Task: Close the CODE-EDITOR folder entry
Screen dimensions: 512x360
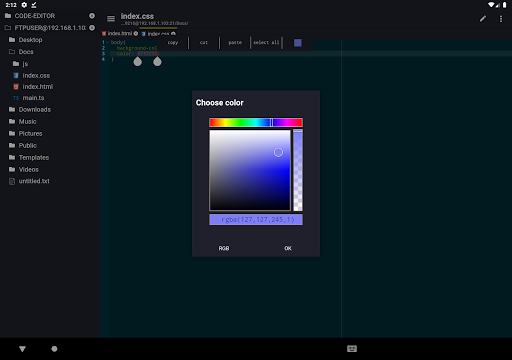Action: click(92, 16)
